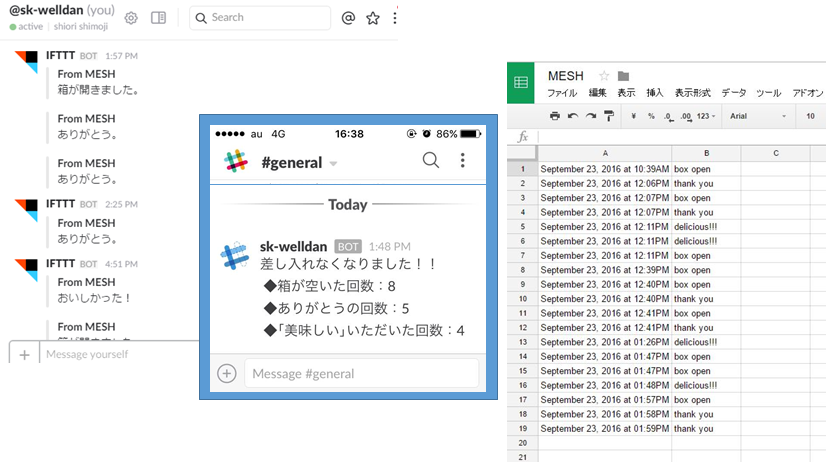
Task: Click the Google Sheets home icon
Action: [521, 83]
